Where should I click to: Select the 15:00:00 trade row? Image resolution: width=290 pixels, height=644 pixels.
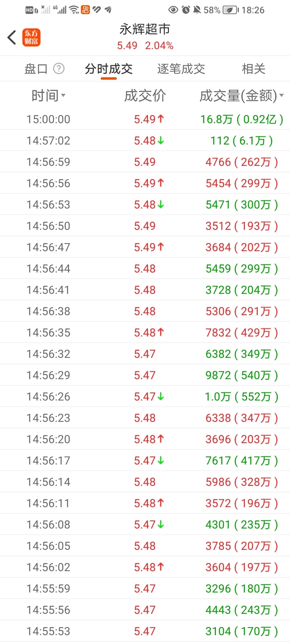pyautogui.click(x=145, y=119)
